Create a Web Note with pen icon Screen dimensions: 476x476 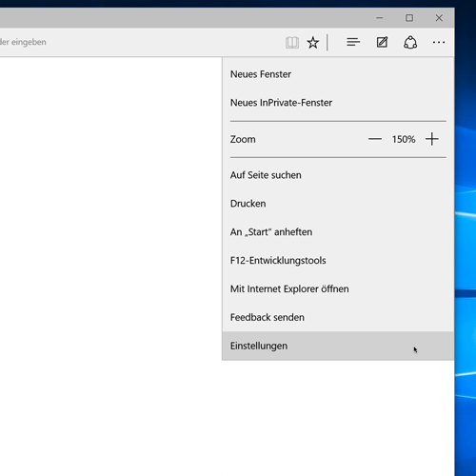(x=382, y=42)
